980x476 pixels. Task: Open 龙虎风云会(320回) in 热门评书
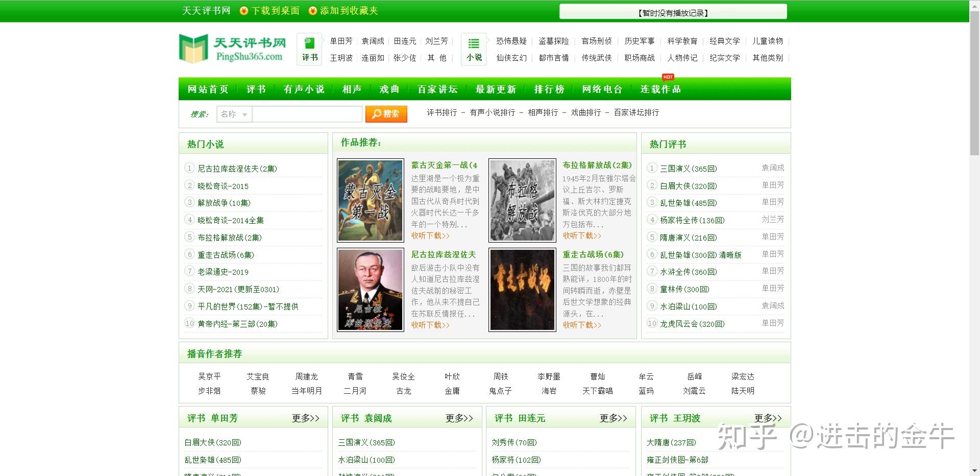[x=692, y=324]
